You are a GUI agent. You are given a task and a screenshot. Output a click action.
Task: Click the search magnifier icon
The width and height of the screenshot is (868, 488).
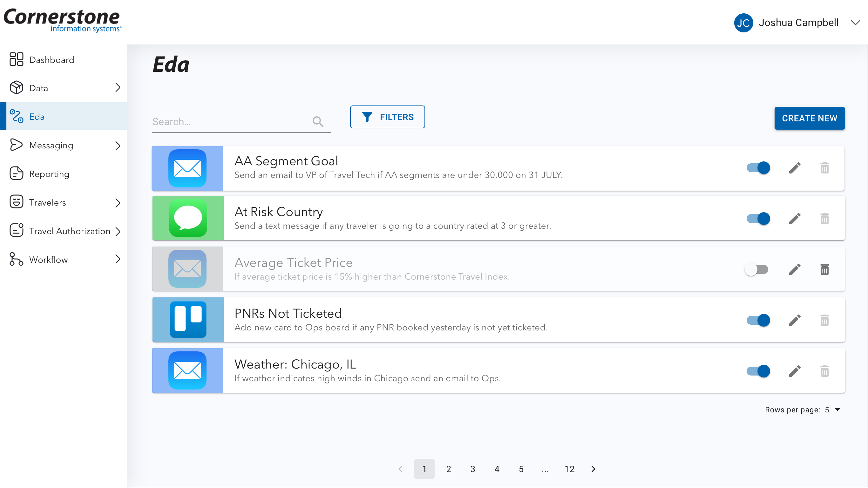coord(317,122)
